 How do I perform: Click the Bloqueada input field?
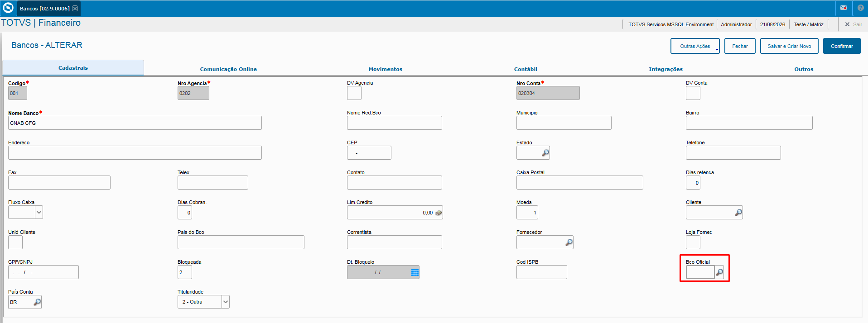185,272
